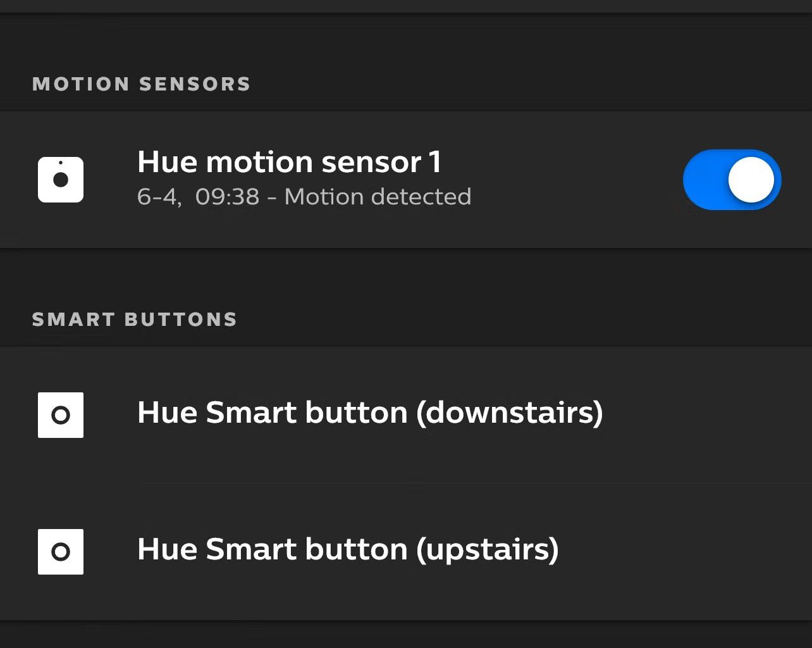Open Hue motion sensor 1 settings
The width and height of the screenshot is (812, 648).
point(406,180)
